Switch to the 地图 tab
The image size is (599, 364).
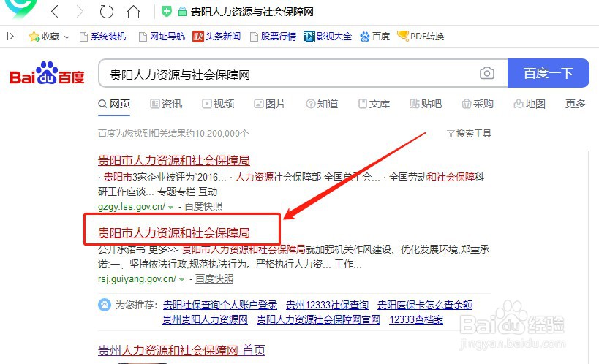pyautogui.click(x=530, y=104)
